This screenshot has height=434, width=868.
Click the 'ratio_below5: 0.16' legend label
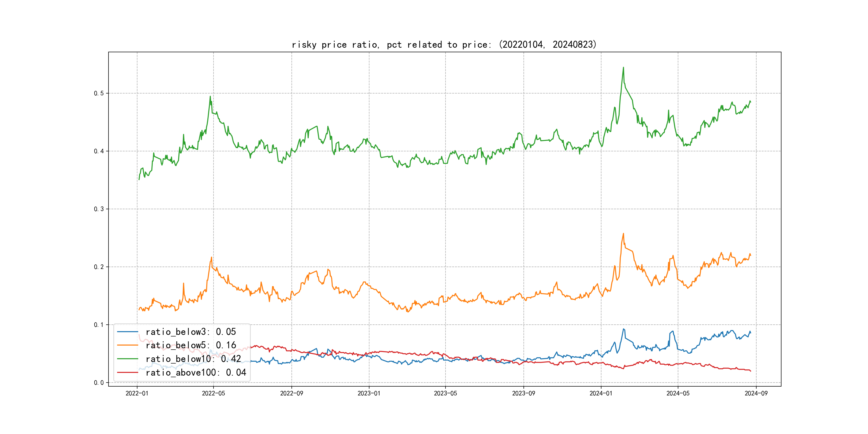point(191,345)
